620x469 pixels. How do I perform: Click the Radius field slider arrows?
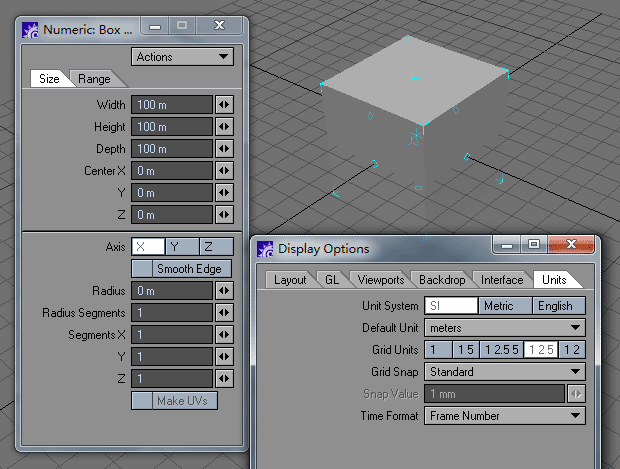click(x=224, y=291)
